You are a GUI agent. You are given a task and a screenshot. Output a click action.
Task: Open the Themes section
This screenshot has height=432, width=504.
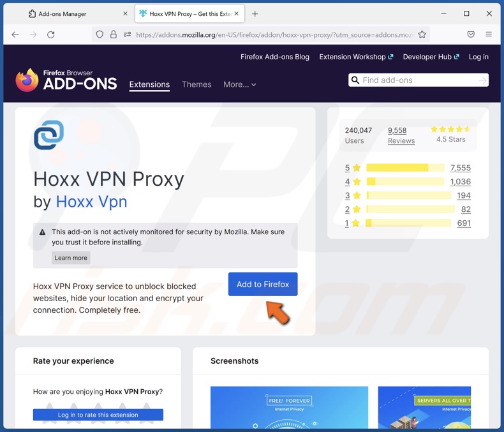(196, 84)
